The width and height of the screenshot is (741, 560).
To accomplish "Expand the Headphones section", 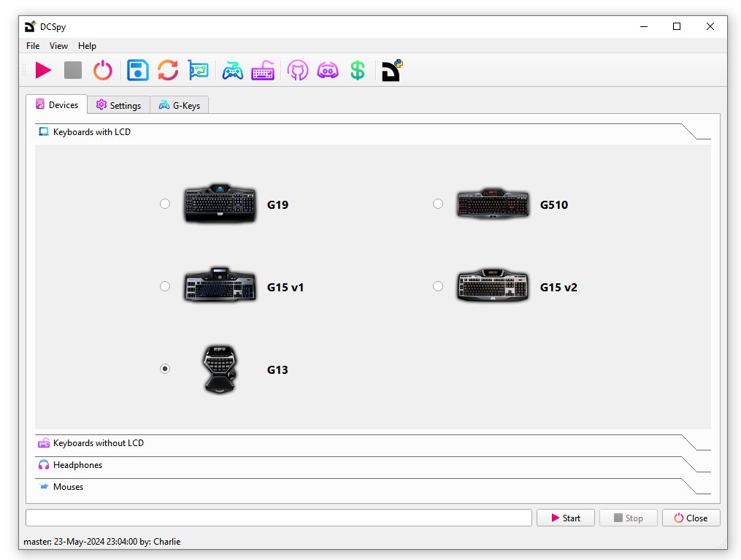I will pos(77,465).
